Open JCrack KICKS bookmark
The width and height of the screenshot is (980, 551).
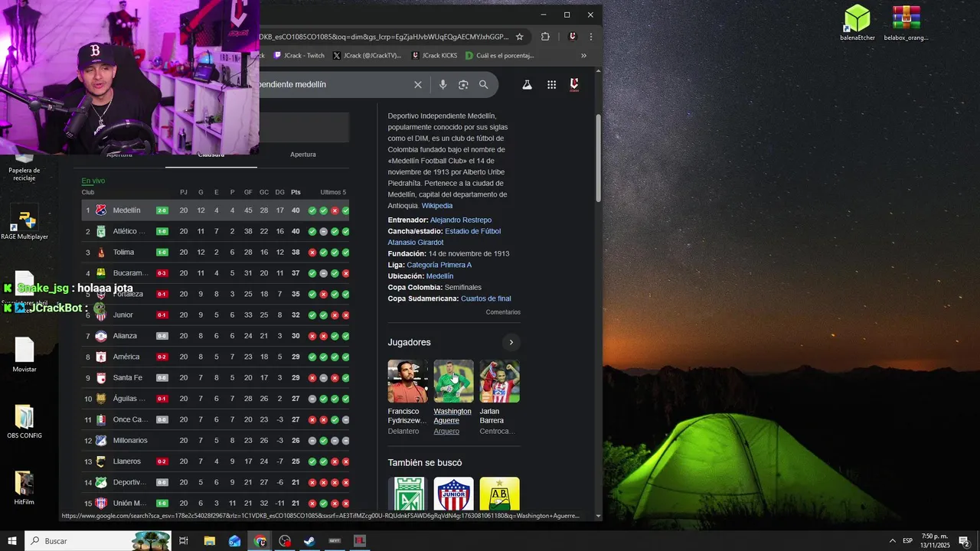click(x=434, y=56)
